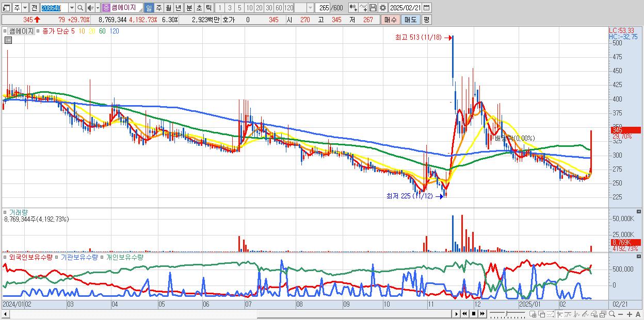This screenshot has height=320, width=644.
Task: Expand the stock code history dropdown
Action: (x=72, y=8)
